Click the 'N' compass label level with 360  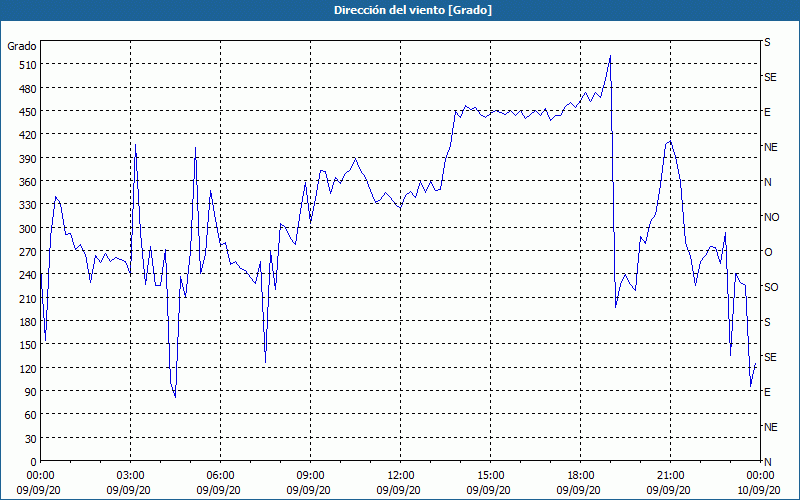[767, 182]
